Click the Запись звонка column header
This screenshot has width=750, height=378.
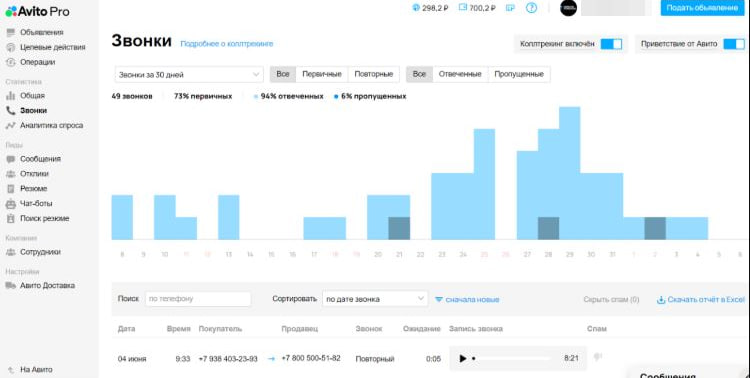[x=476, y=329]
